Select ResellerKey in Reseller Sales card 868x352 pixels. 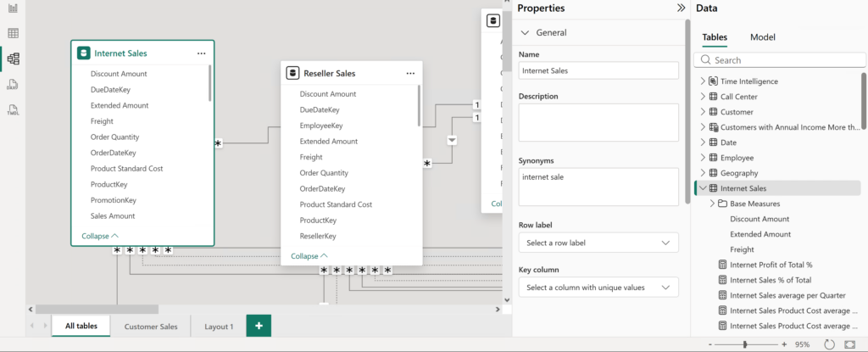click(318, 236)
